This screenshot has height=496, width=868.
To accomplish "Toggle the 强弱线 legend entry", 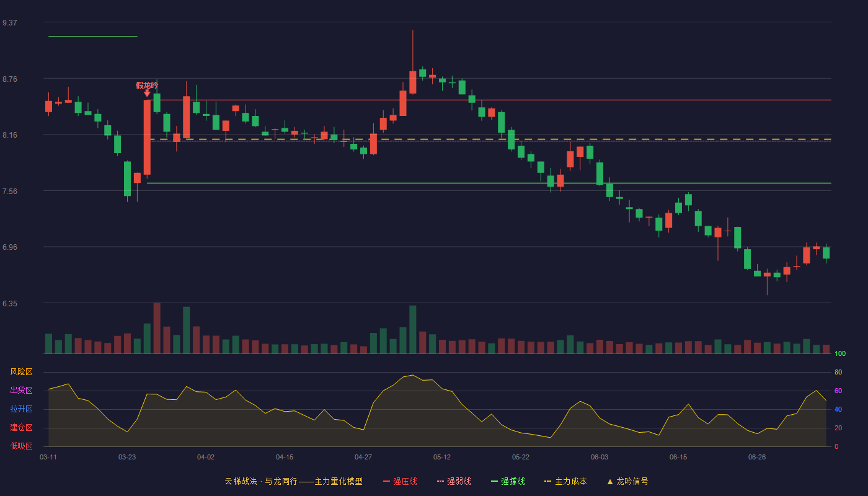I will (x=454, y=481).
